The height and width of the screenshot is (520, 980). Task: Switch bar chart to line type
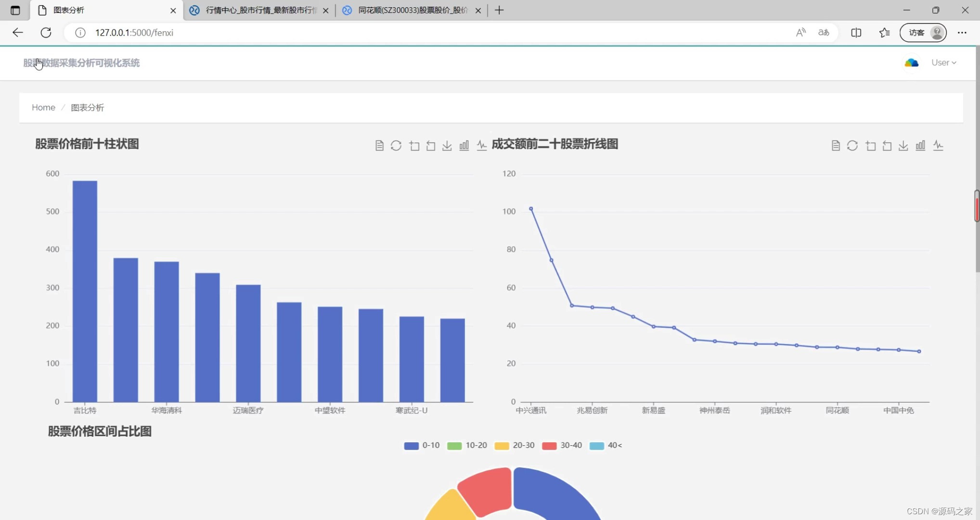(x=482, y=145)
